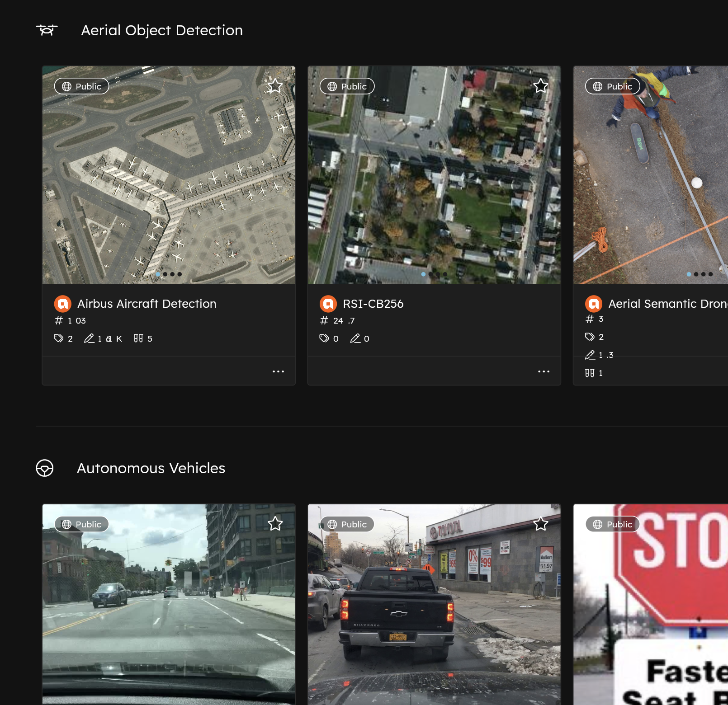The width and height of the screenshot is (728, 705).
Task: Click the annotation pencil icon on Aerial Semantic Drone
Action: point(590,355)
